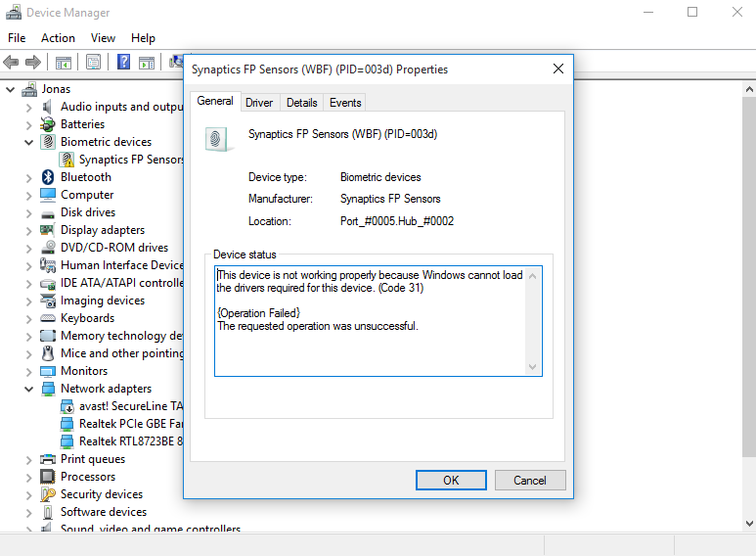The width and height of the screenshot is (756, 556).
Task: Click Device status scrollbar up arrow
Action: (532, 276)
